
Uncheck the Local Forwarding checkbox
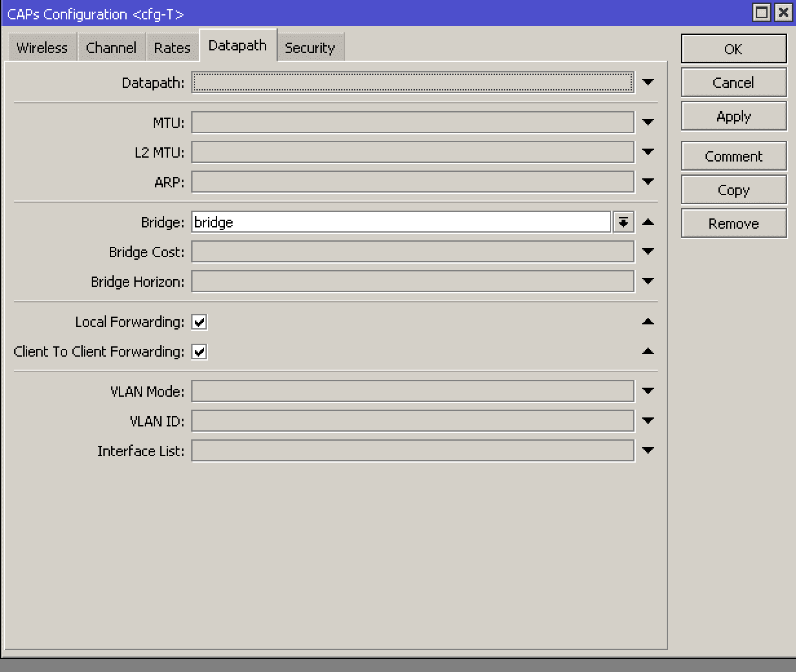[199, 322]
